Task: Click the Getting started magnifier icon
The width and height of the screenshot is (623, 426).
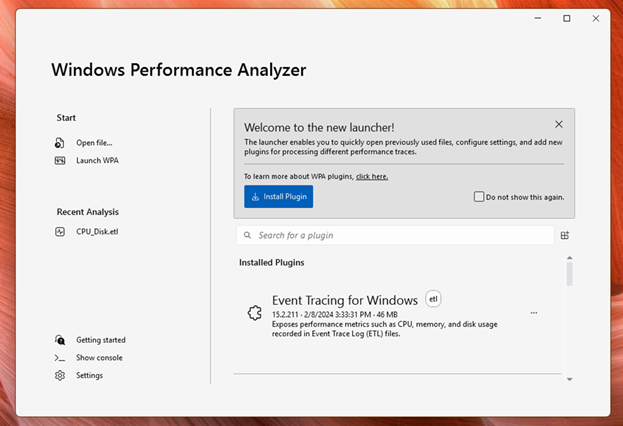Action: pos(60,340)
